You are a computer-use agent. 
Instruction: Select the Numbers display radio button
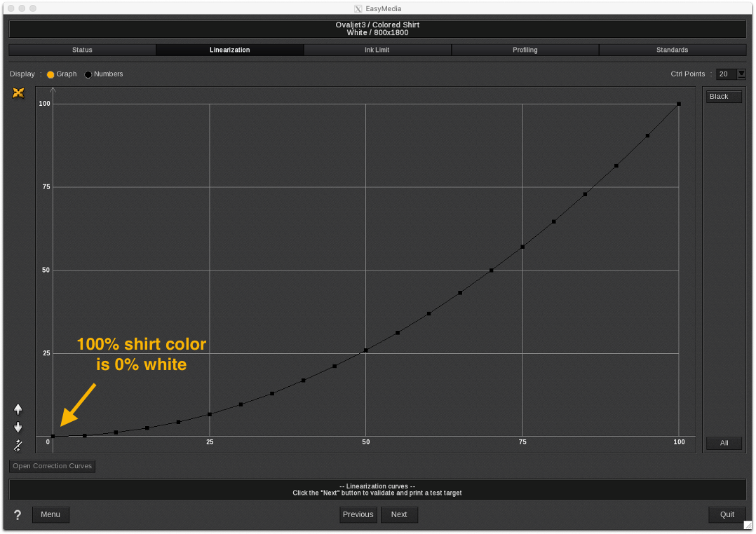pos(88,74)
